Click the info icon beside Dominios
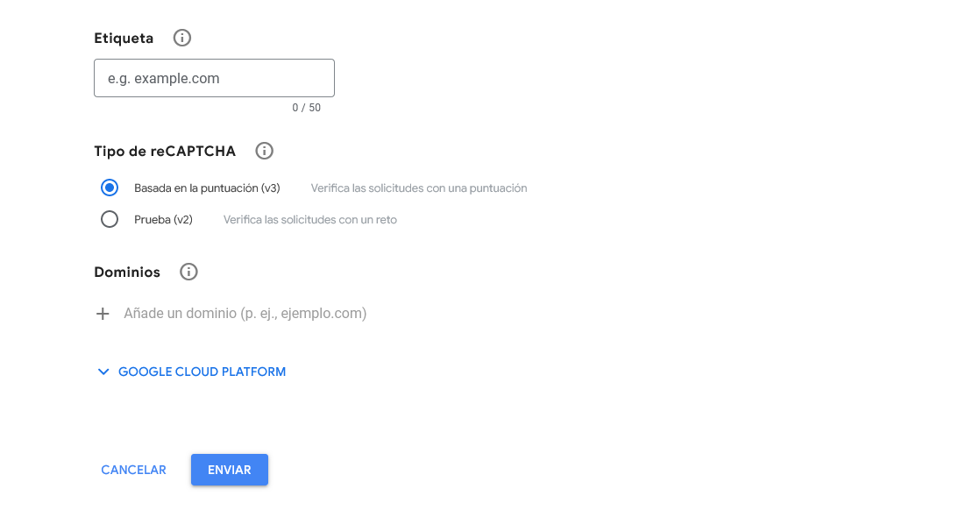 188,272
